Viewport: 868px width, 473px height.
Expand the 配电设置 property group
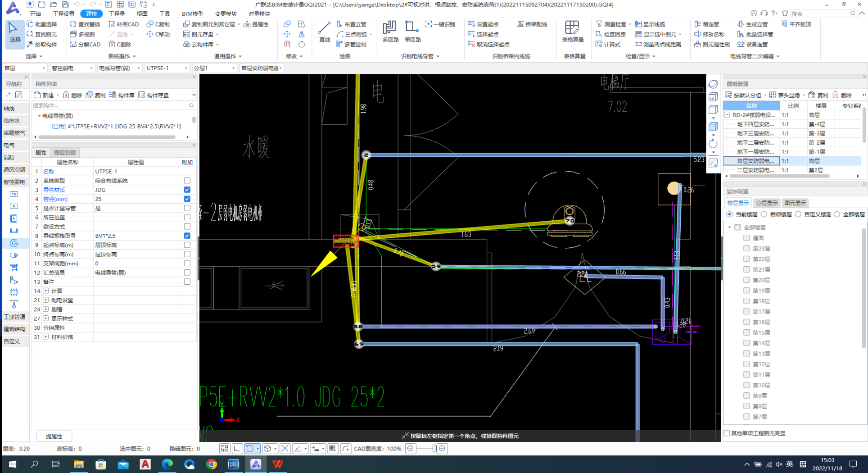click(x=46, y=300)
